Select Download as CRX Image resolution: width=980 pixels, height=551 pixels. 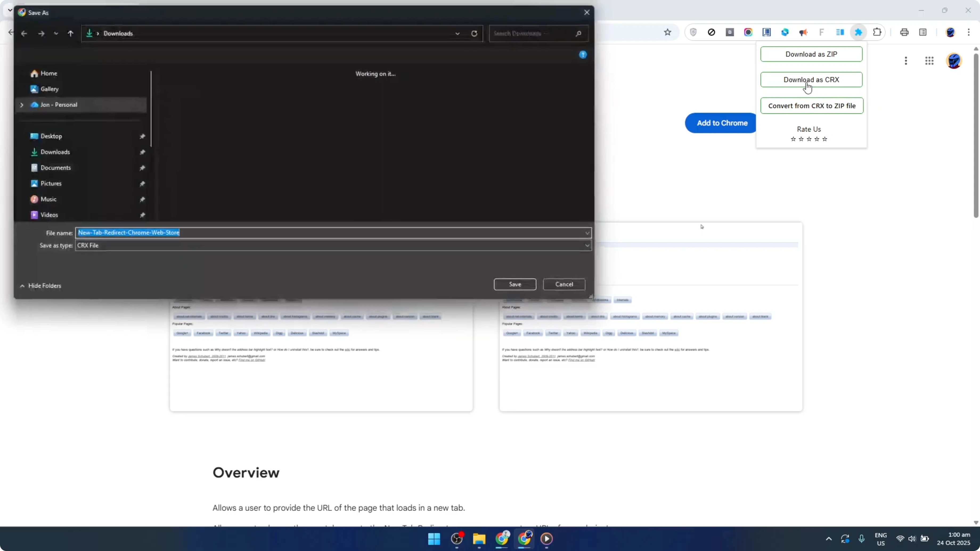(x=811, y=80)
